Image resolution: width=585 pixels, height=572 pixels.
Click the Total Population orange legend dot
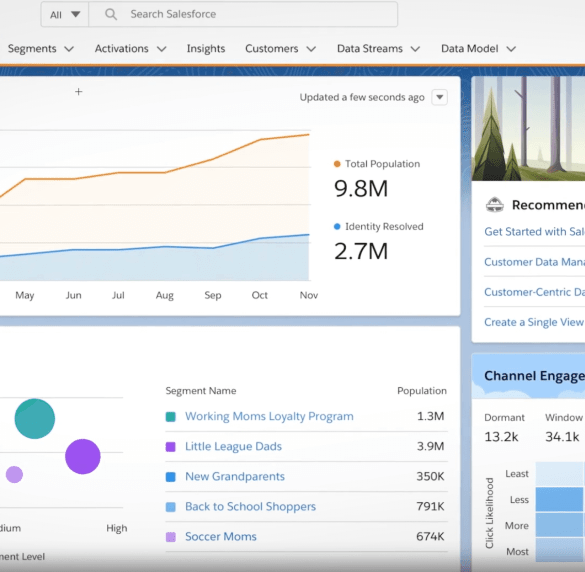(337, 164)
